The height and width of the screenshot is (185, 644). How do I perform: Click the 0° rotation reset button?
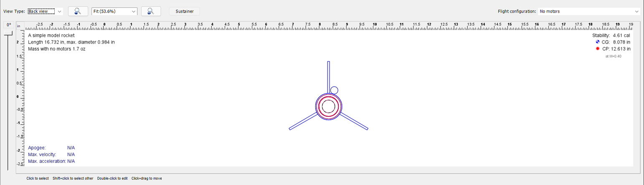(9, 25)
